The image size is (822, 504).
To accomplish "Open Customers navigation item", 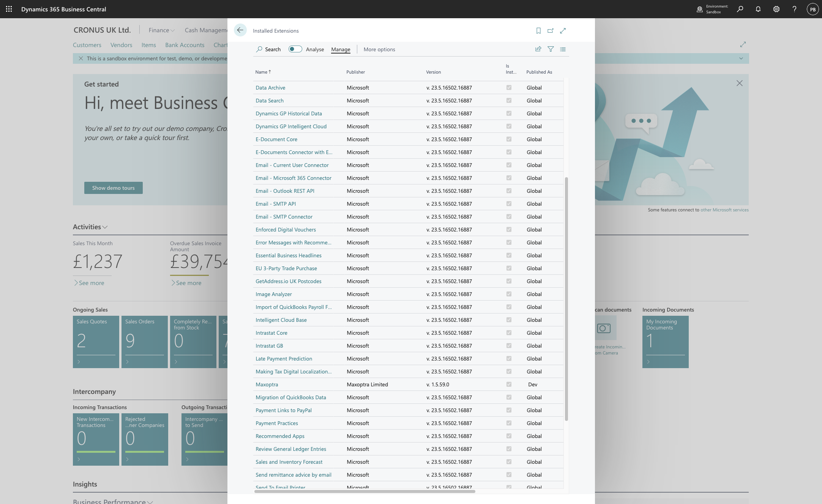I will click(87, 45).
